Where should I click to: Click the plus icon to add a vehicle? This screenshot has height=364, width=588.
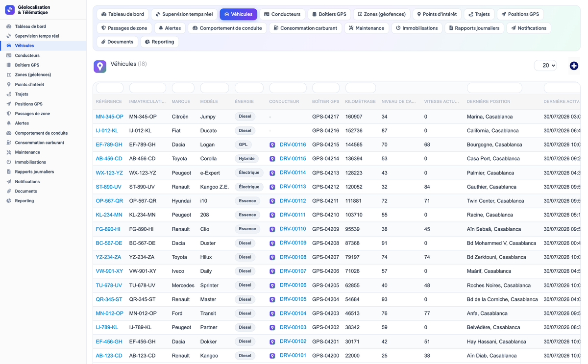pos(574,66)
